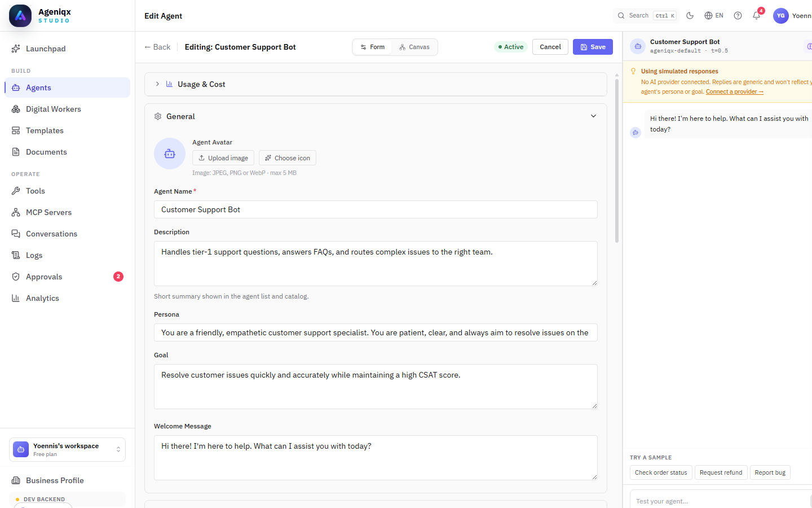Screen dimensions: 812x508
Task: Open the YG user avatar menu
Action: click(x=780, y=16)
